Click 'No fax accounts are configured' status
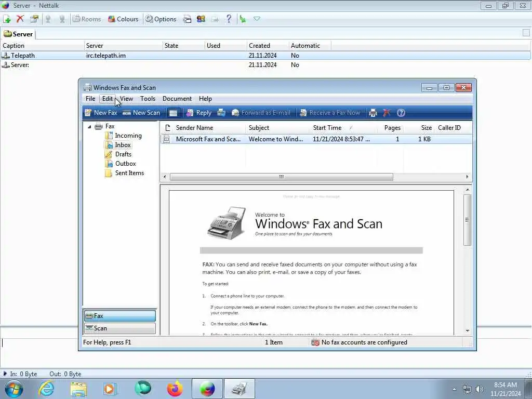The image size is (532, 399). pyautogui.click(x=360, y=342)
